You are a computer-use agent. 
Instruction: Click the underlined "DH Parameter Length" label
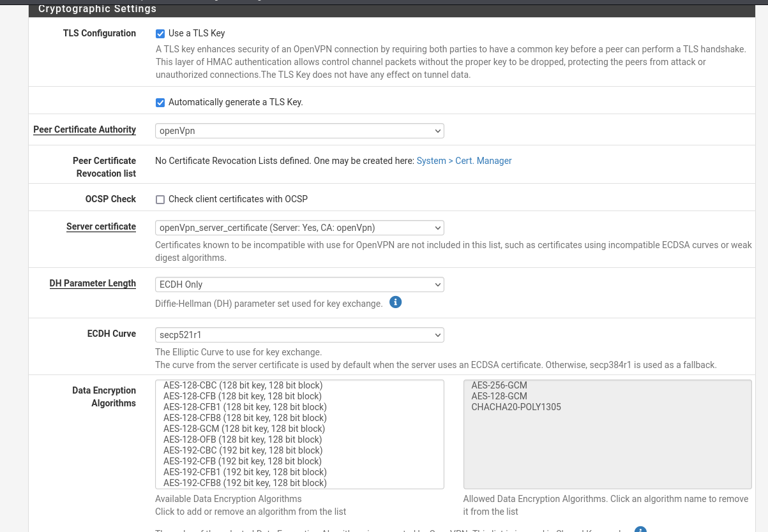pyautogui.click(x=93, y=283)
